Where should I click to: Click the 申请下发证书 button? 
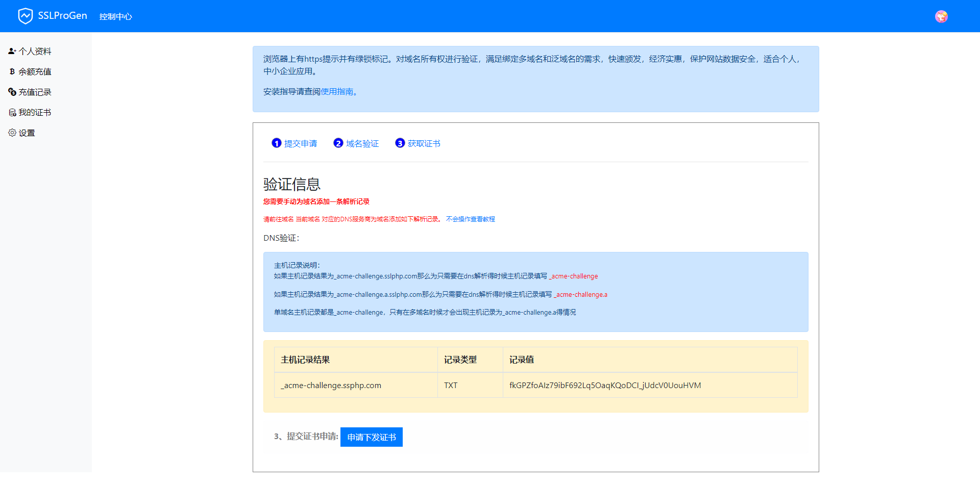pos(371,437)
